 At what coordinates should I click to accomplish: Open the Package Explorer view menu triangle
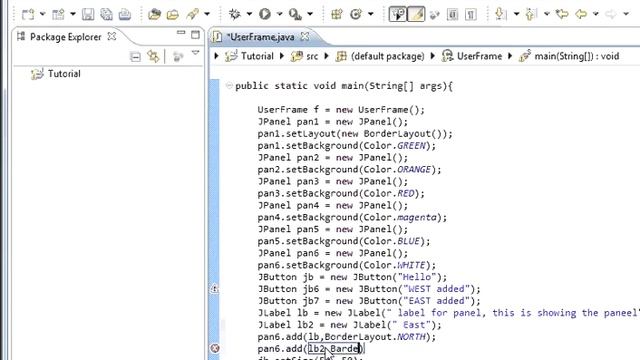196,53
